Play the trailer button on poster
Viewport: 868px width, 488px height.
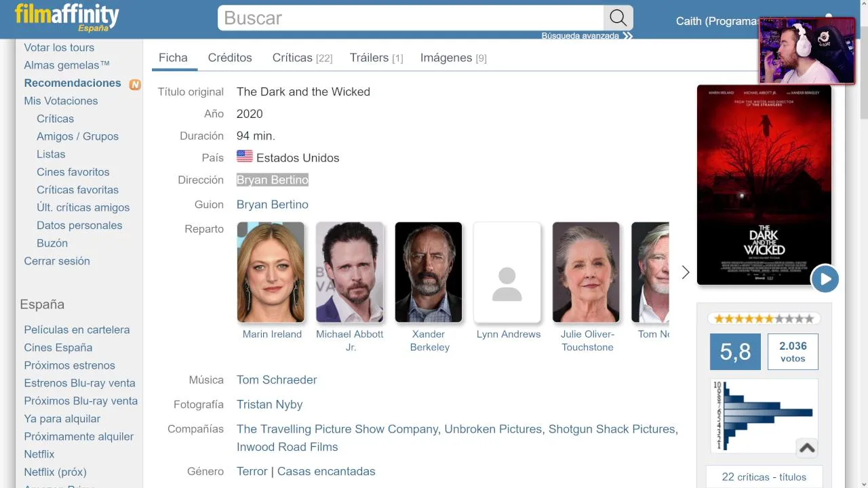[825, 279]
